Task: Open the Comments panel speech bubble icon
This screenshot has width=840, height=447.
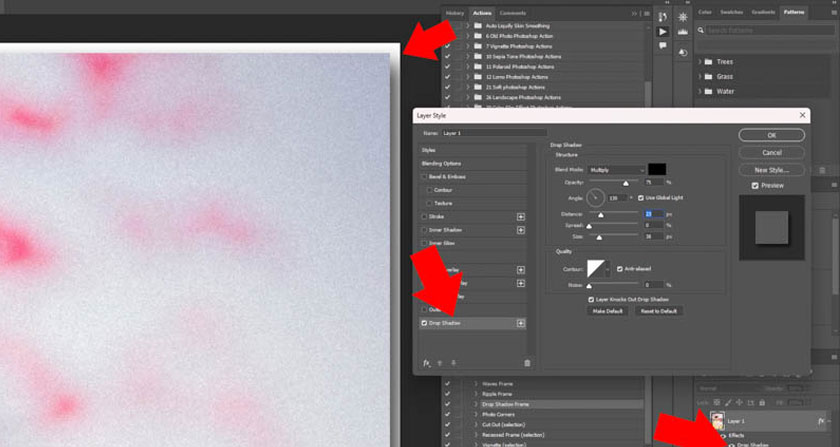Action: coord(663,46)
